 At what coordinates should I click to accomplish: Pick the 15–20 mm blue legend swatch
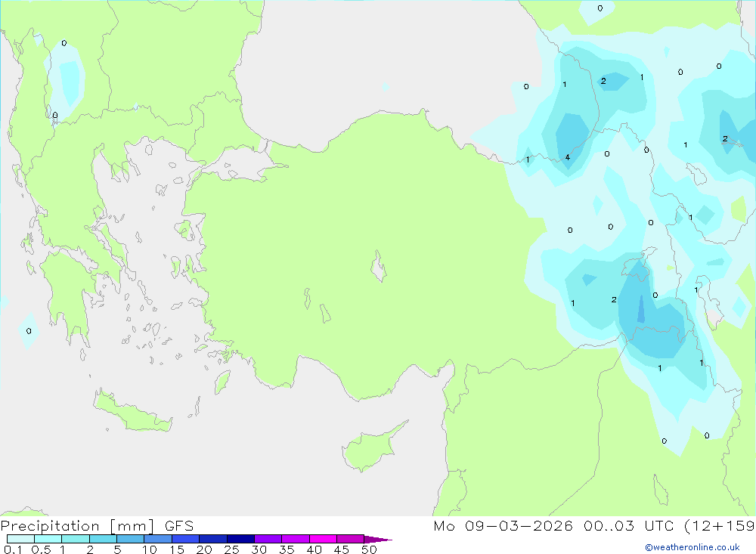[185, 539]
